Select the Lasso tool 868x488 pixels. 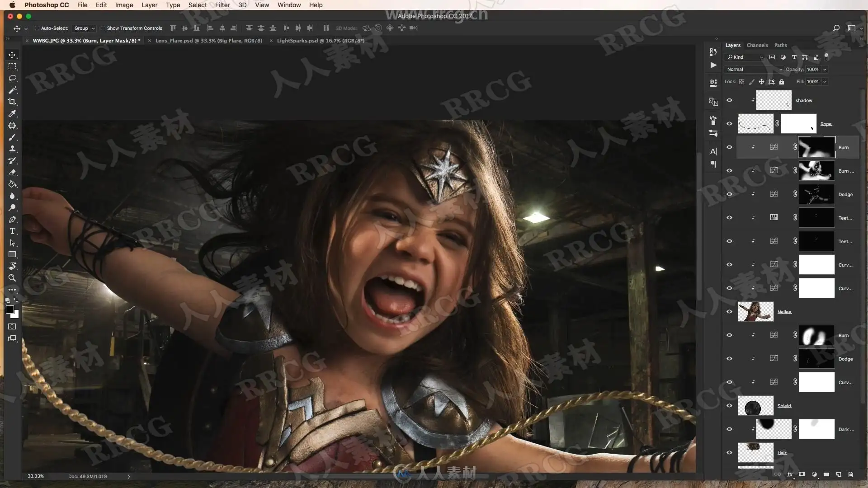click(12, 78)
